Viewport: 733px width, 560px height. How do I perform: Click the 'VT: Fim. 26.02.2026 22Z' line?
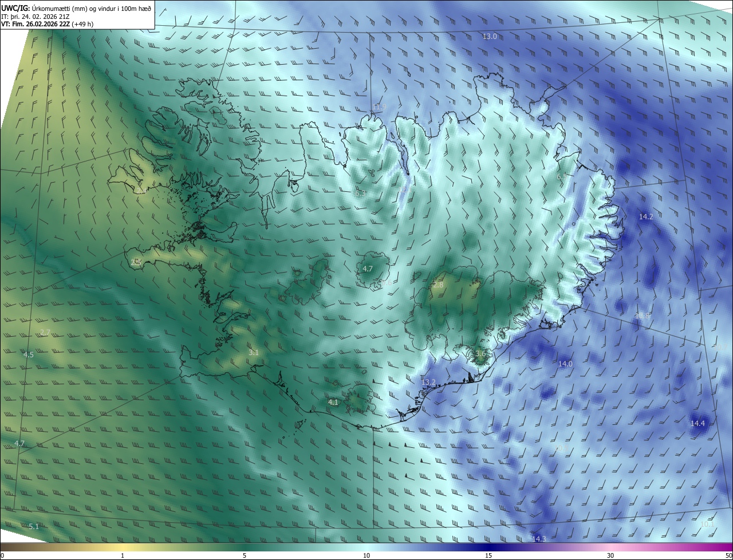[x=36, y=24]
